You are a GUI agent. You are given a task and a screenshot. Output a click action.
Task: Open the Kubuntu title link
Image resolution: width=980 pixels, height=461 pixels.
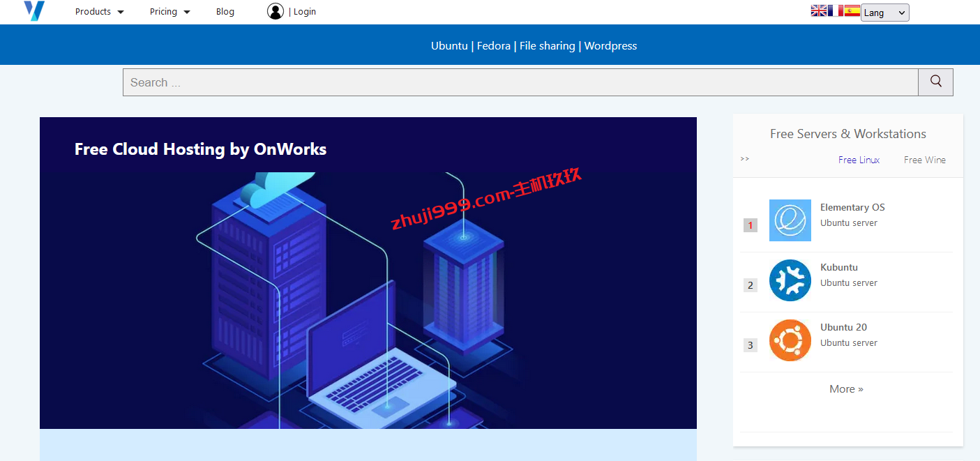pos(839,267)
